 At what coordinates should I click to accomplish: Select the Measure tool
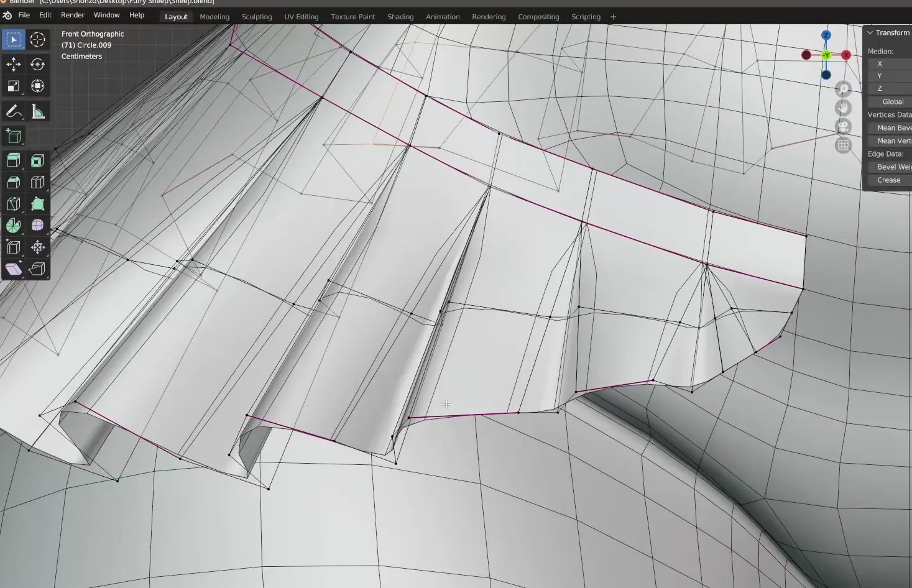point(37,112)
